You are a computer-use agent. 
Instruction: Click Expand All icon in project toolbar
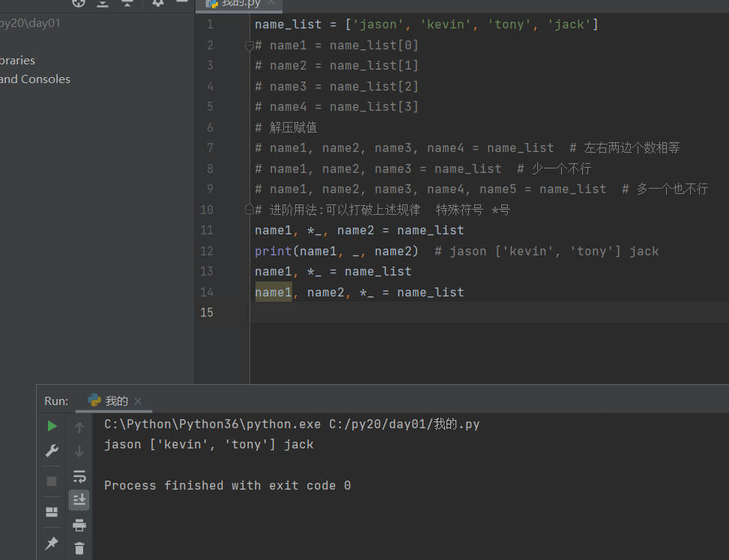pyautogui.click(x=103, y=3)
